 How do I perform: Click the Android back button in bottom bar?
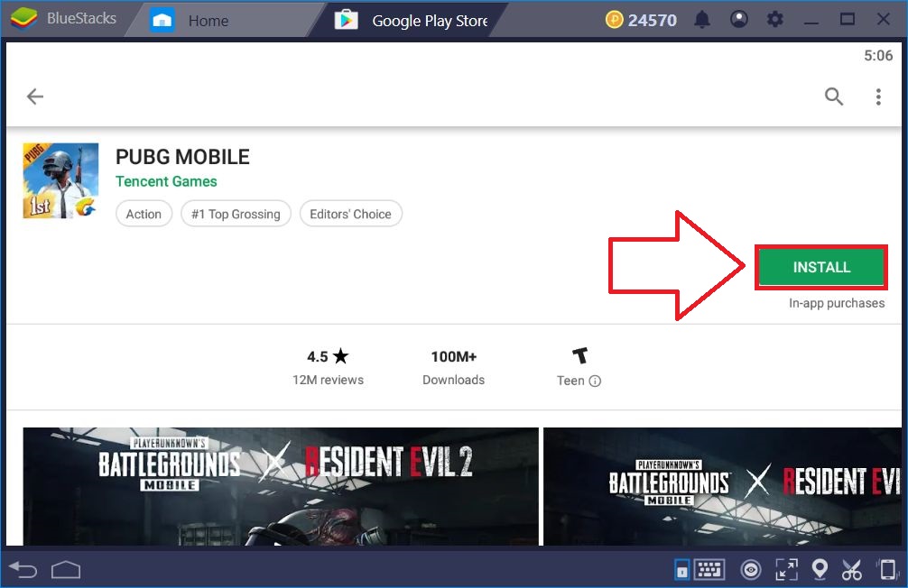point(23,570)
